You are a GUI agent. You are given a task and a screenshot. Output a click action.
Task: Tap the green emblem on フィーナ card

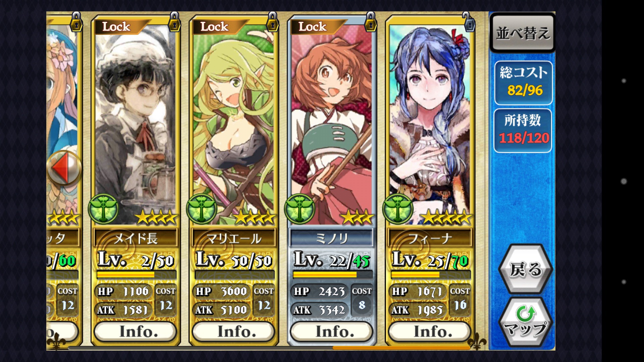pyautogui.click(x=398, y=209)
